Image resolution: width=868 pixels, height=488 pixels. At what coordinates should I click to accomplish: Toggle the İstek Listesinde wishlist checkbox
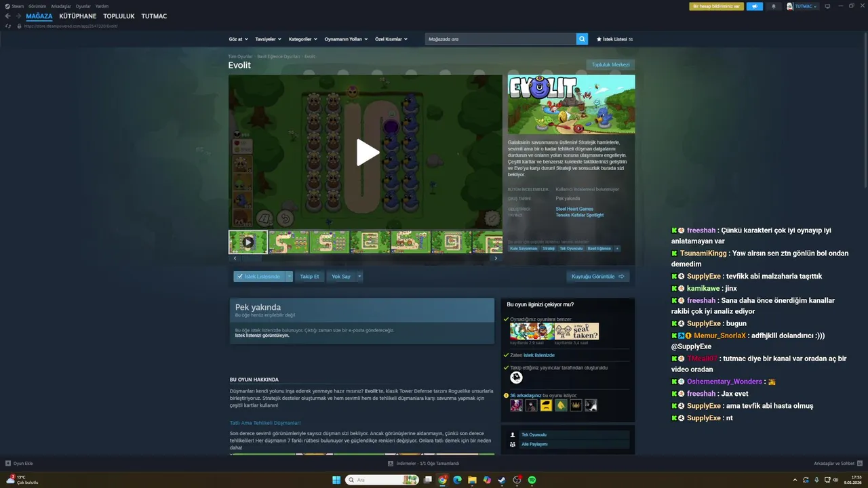[240, 277]
